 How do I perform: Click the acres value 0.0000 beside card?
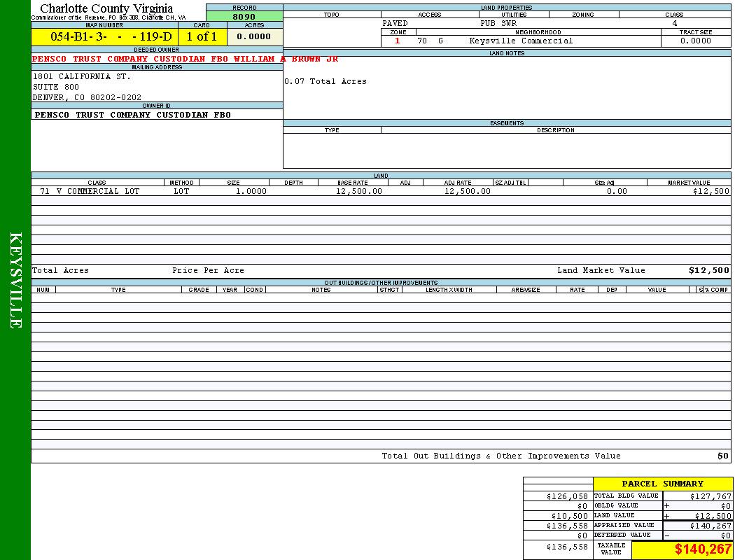point(253,36)
